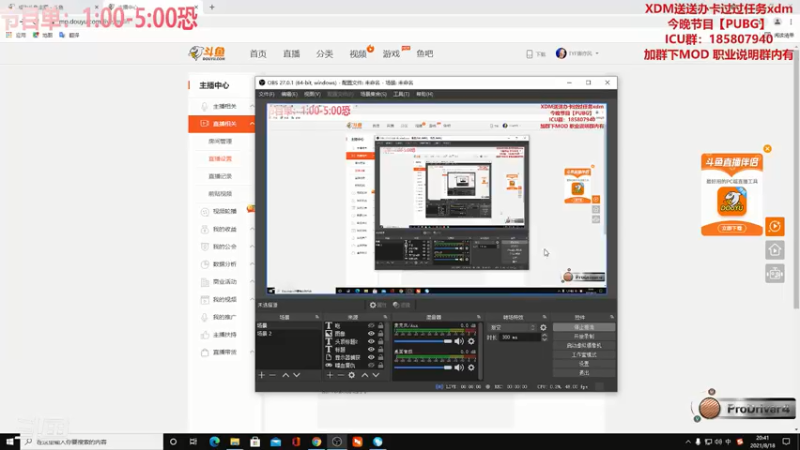The width and height of the screenshot is (800, 450).
Task: Click the transition duration stepper arrows
Action: click(544, 337)
